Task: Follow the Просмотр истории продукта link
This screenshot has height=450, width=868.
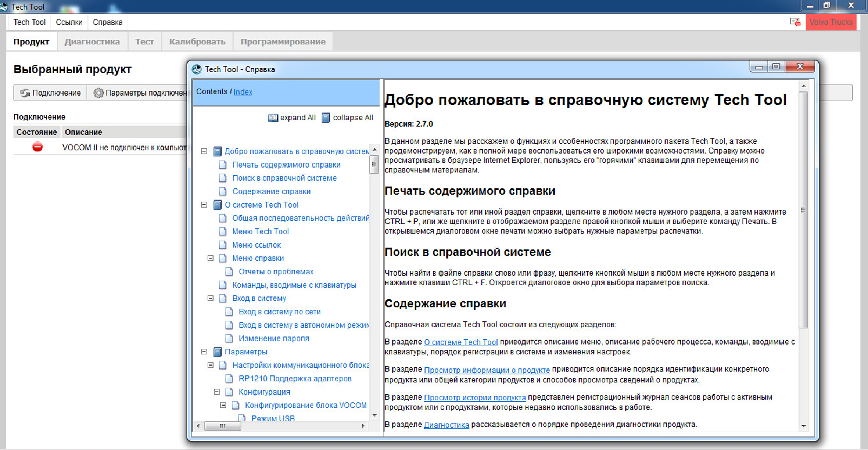Action: click(474, 397)
